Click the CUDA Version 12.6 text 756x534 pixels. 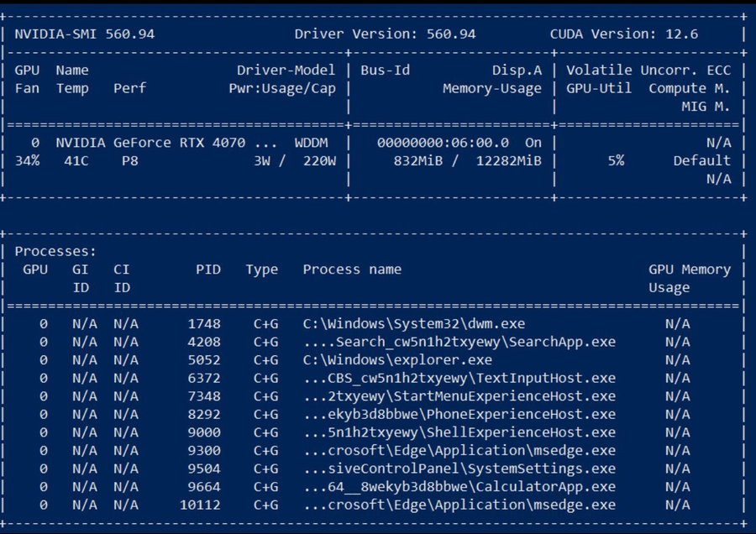623,34
